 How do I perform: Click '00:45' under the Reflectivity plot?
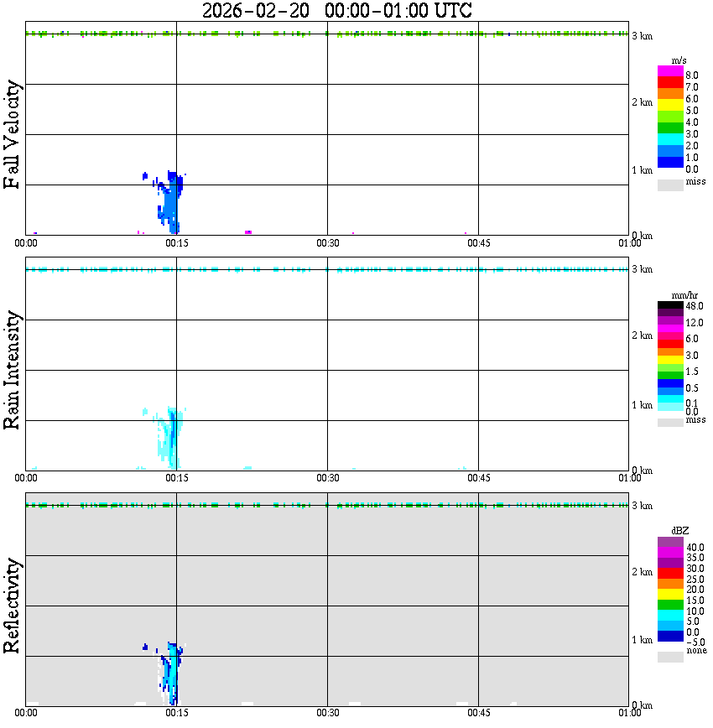[x=479, y=713]
